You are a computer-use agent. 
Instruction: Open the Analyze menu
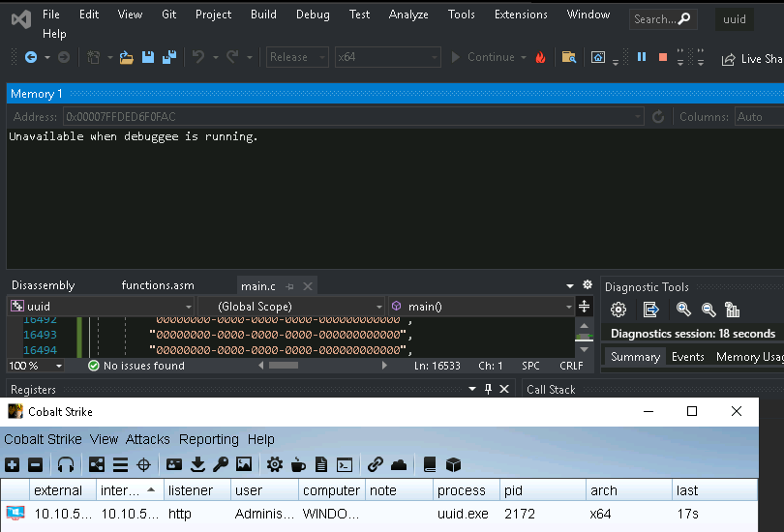[408, 15]
